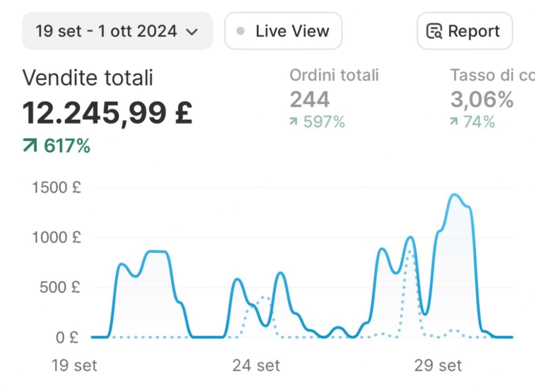The width and height of the screenshot is (535, 392).
Task: Click the grey status dot in Live View
Action: [241, 31]
